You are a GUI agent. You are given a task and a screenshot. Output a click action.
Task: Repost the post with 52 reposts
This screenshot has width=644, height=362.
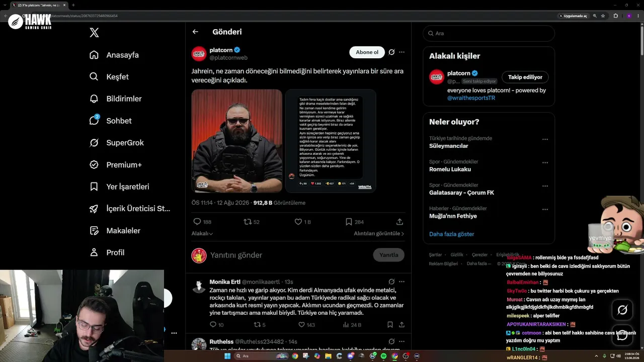pyautogui.click(x=252, y=222)
